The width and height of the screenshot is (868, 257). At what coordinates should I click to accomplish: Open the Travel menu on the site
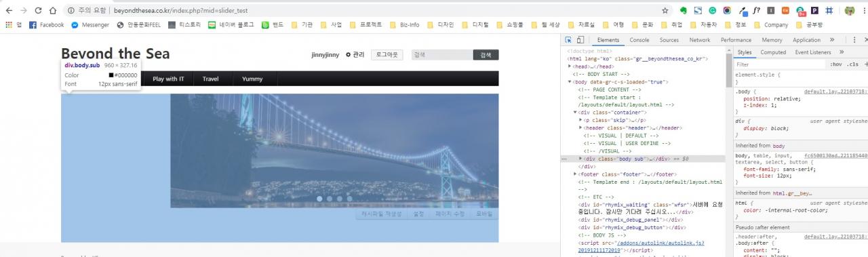(x=210, y=79)
